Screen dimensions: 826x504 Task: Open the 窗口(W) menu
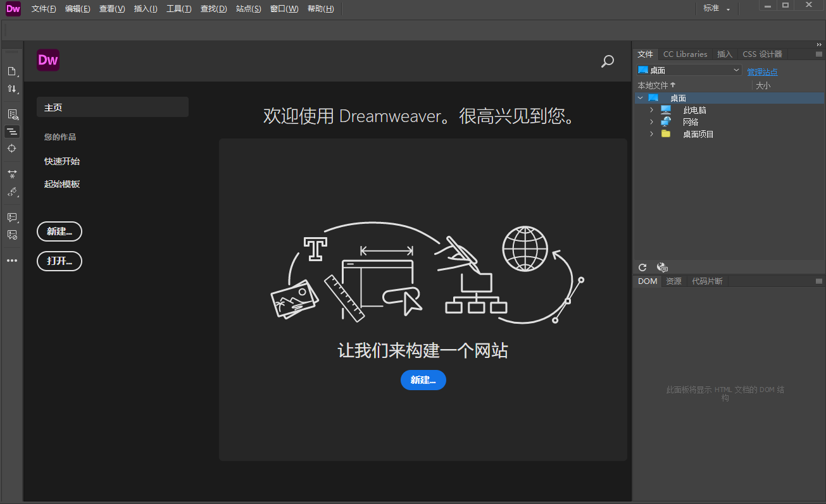[284, 9]
